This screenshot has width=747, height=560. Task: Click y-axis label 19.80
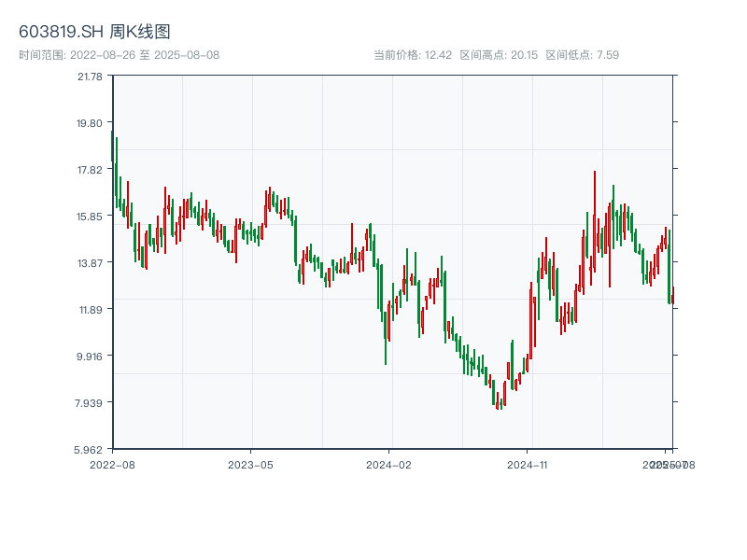[90, 123]
